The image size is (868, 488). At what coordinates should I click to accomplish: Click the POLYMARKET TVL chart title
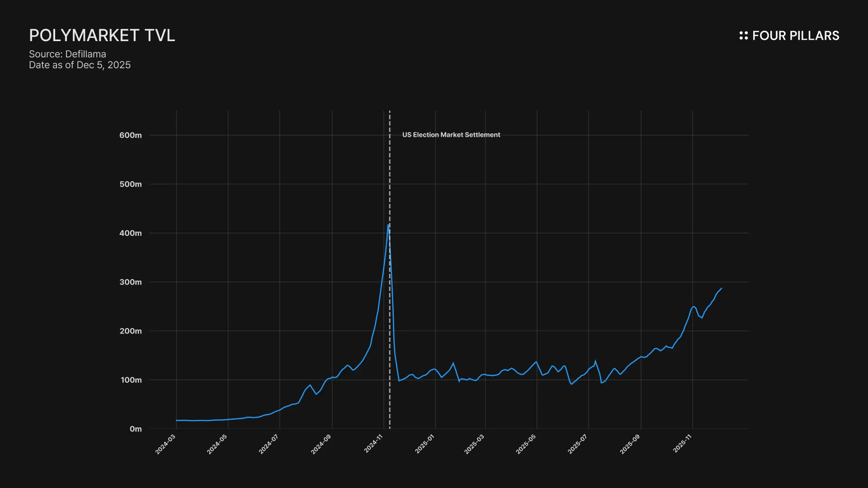102,35
